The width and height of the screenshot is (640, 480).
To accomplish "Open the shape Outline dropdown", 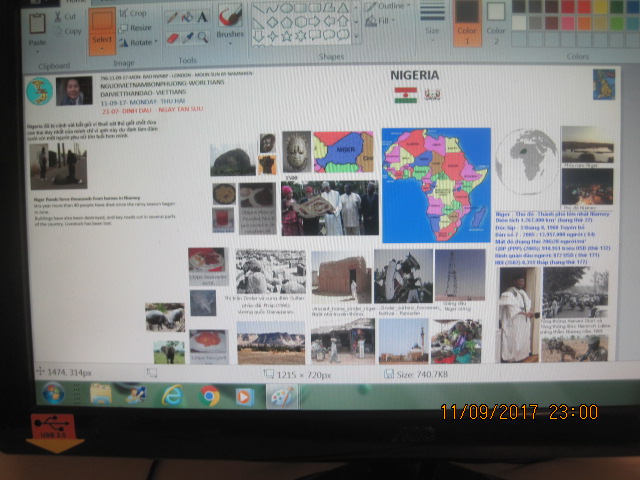I will pos(388,6).
